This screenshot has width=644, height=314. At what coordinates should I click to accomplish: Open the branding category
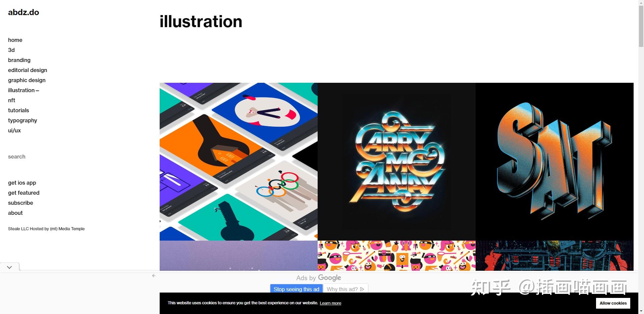coord(19,60)
